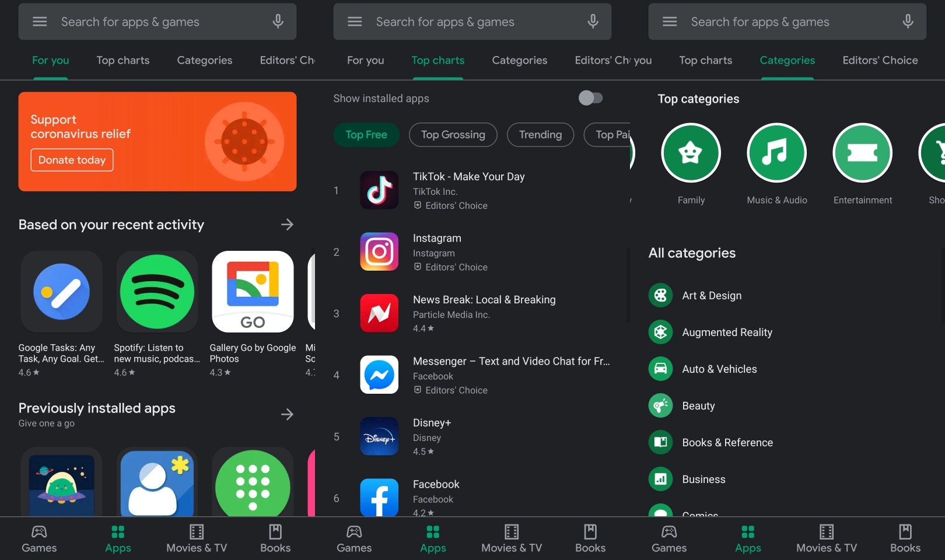Select the Categories tab in the Top charts screen
Image resolution: width=945 pixels, height=560 pixels.
click(x=520, y=60)
